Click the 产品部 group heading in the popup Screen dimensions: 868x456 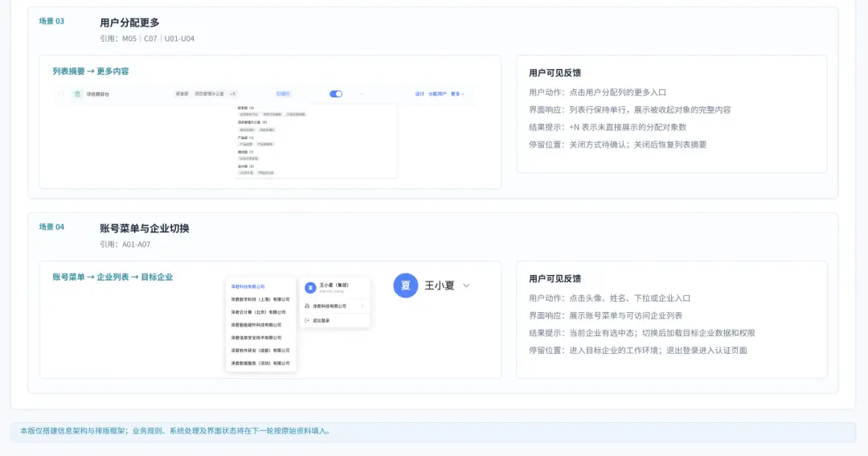pos(246,138)
